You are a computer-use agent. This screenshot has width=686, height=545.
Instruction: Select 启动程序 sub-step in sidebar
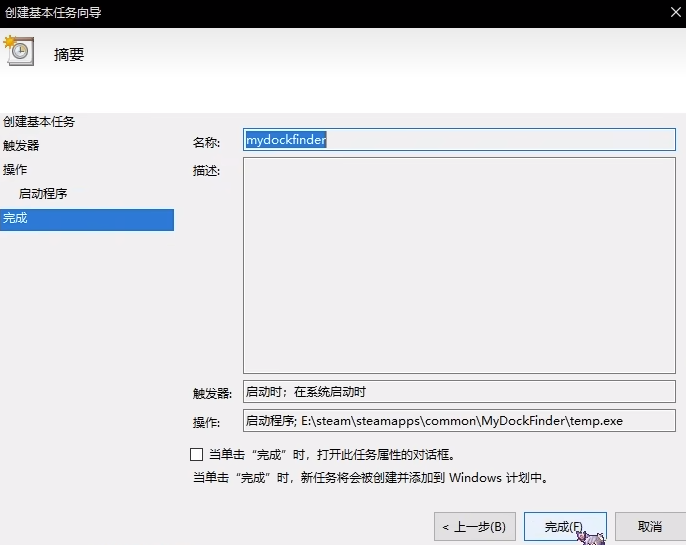pos(43,194)
